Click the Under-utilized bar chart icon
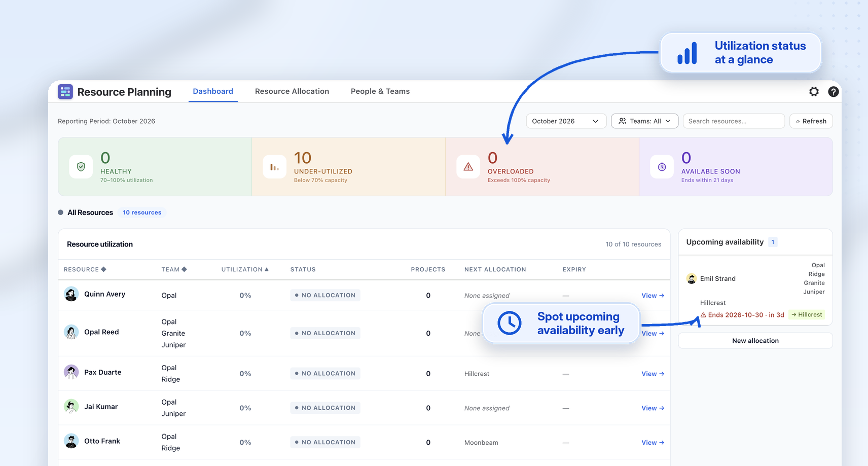The image size is (868, 466). pos(274,167)
